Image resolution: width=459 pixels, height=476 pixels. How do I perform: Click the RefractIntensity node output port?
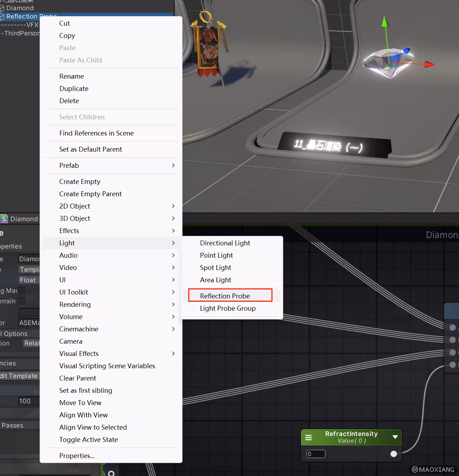click(x=394, y=454)
